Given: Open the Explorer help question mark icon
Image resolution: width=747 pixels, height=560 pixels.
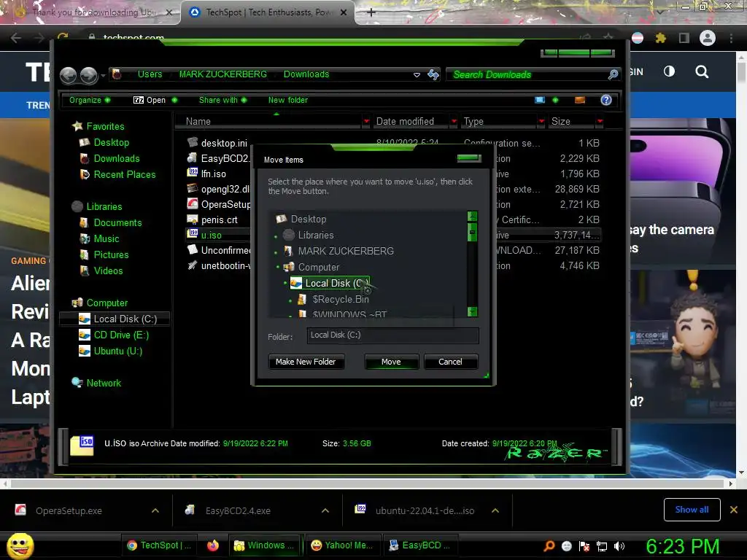Looking at the screenshot, I should point(606,100).
